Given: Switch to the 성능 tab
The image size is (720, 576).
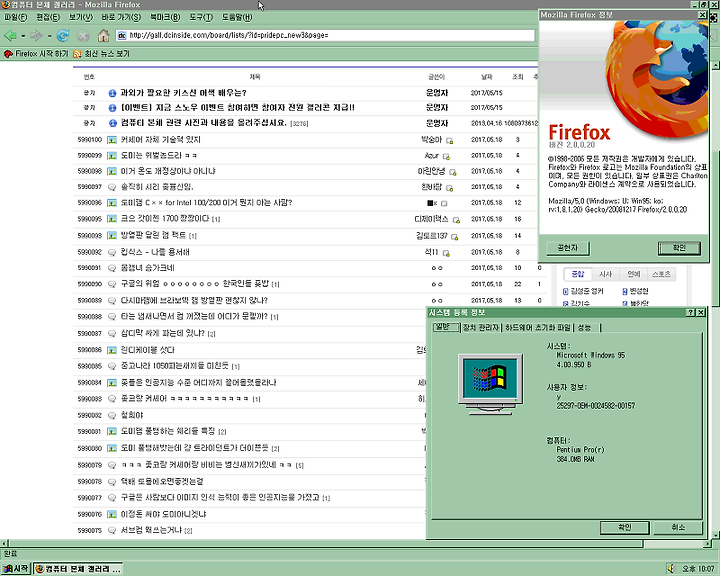Looking at the screenshot, I should pos(586,328).
